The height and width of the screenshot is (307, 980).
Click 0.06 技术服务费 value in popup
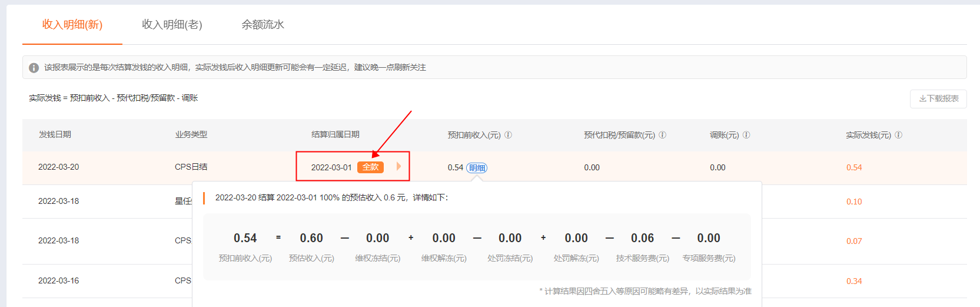tap(643, 238)
